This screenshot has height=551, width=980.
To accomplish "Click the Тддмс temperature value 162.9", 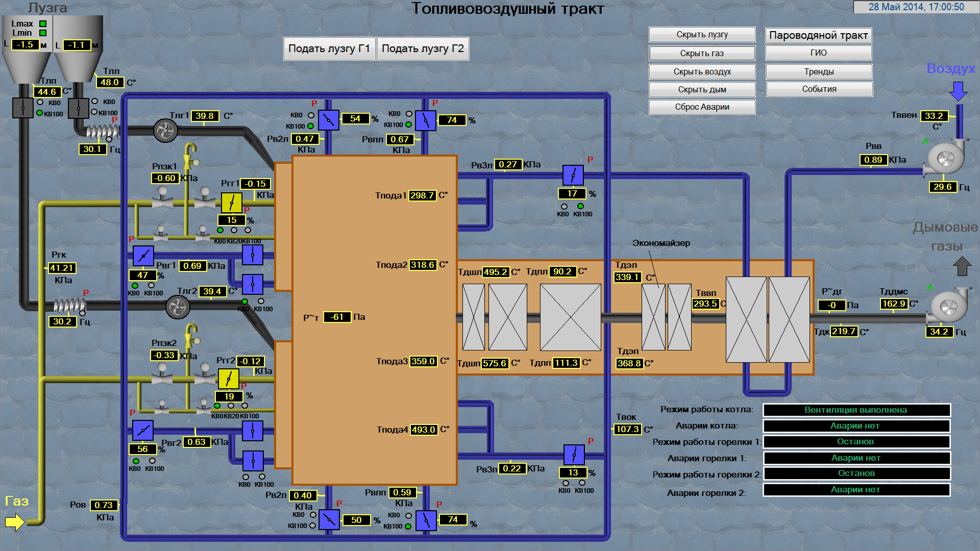I will 893,304.
